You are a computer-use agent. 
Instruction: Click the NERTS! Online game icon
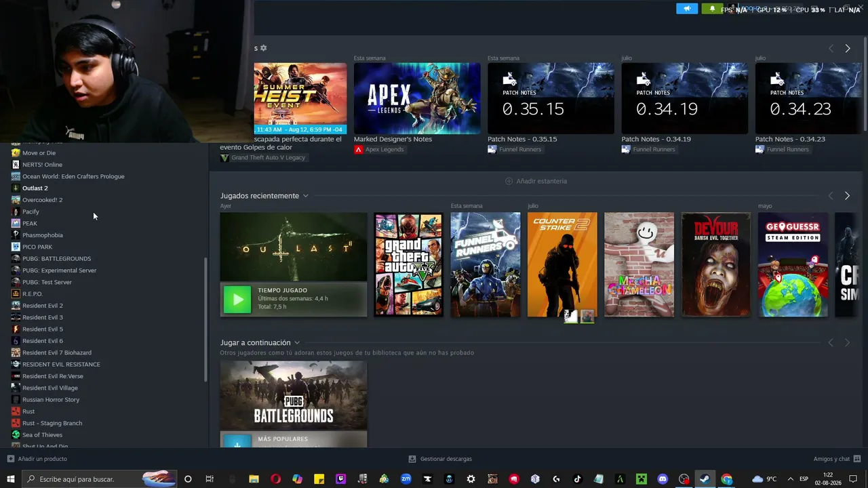(16, 165)
